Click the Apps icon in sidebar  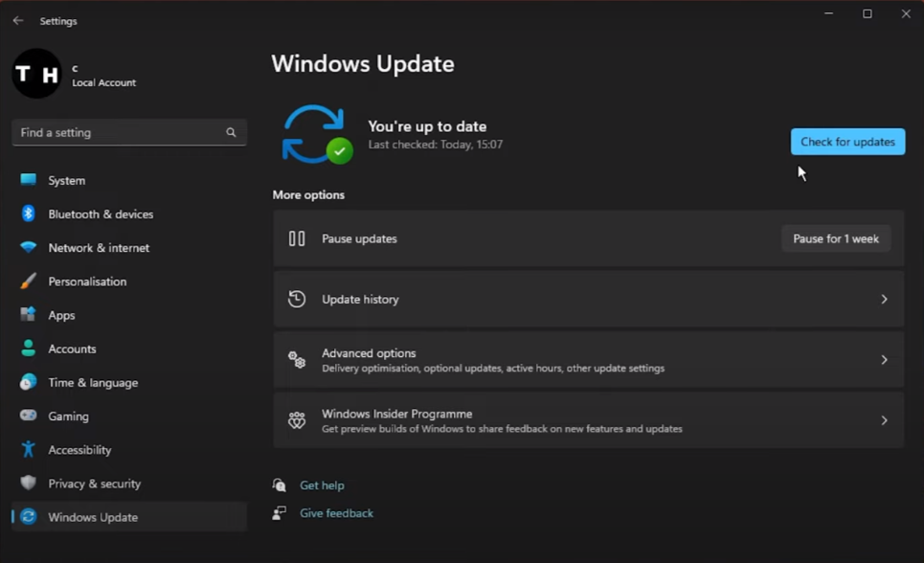(x=29, y=314)
